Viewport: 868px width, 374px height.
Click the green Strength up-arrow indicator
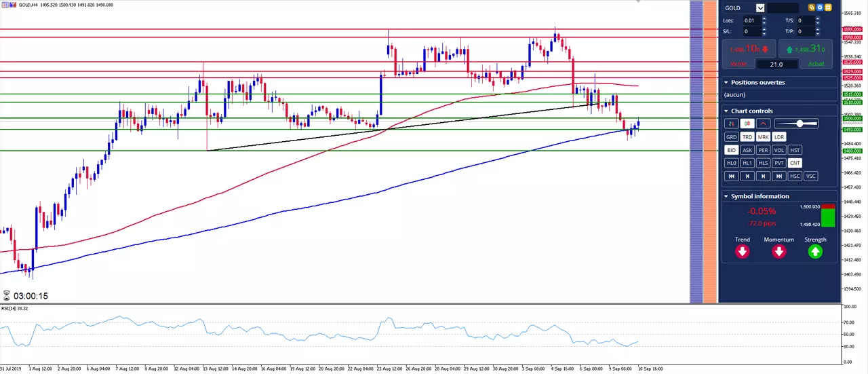(x=815, y=252)
